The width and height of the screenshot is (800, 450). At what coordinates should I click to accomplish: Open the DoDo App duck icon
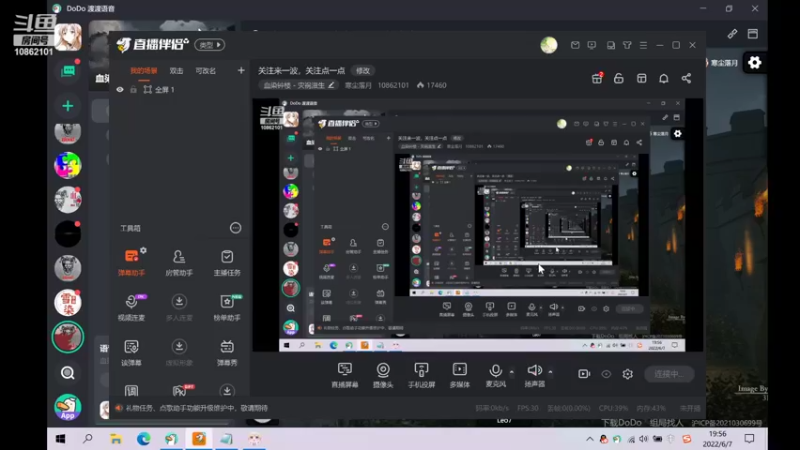click(x=68, y=407)
